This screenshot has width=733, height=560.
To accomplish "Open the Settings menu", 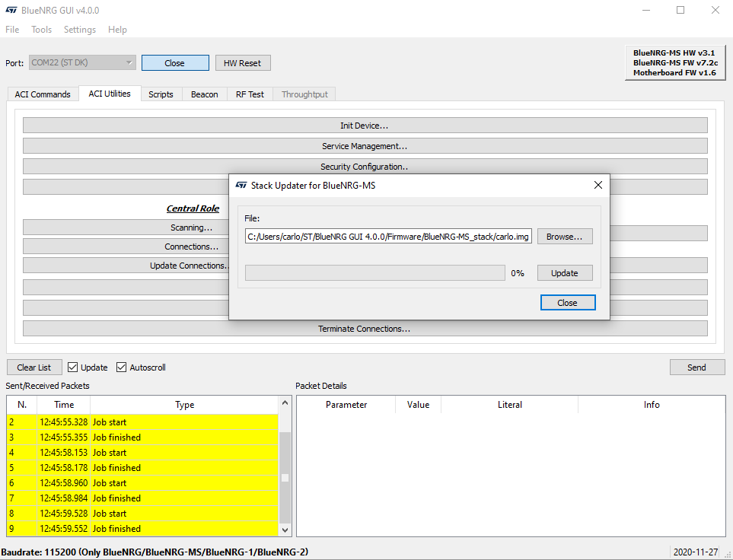I will (x=79, y=30).
